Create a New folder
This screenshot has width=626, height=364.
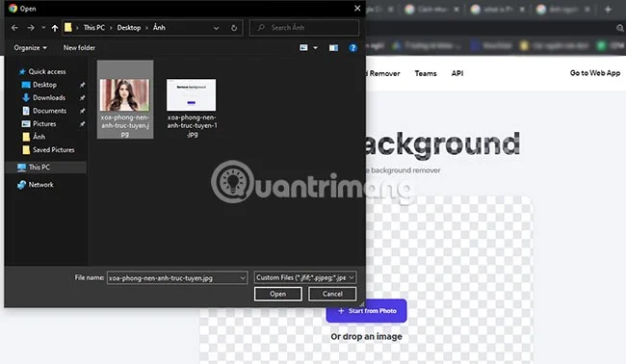point(79,48)
